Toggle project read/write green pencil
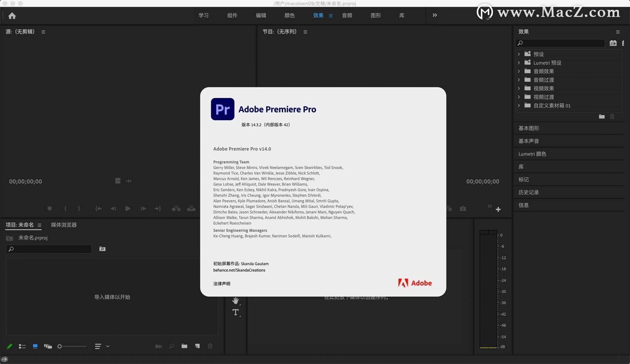This screenshot has width=630, height=364. click(9, 346)
